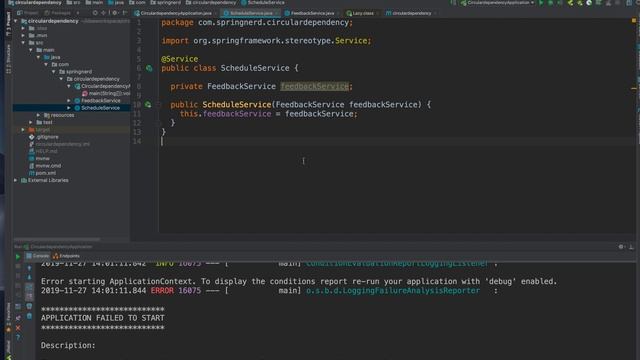Image resolution: width=640 pixels, height=360 pixels.
Task: Toggle soft-wrap in console toolbar
Action: click(29, 287)
